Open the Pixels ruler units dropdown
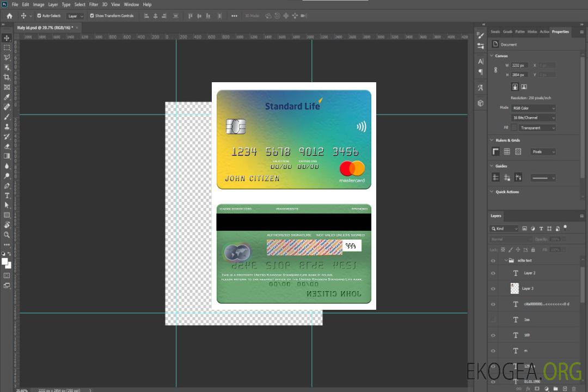This screenshot has height=392, width=588. click(543, 151)
